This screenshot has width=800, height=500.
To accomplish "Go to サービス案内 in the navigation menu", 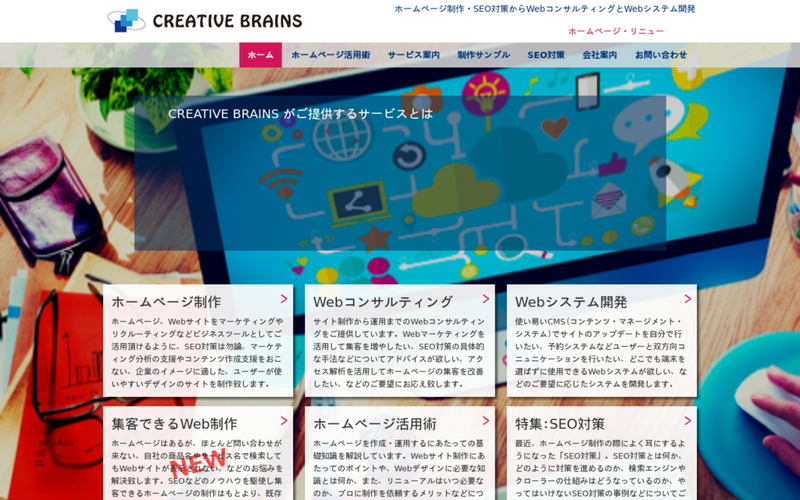I will point(413,55).
